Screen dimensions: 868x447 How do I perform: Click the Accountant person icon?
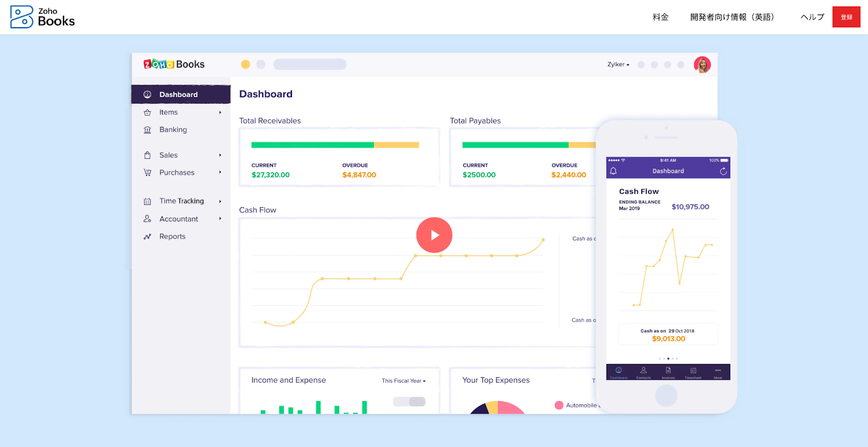147,219
